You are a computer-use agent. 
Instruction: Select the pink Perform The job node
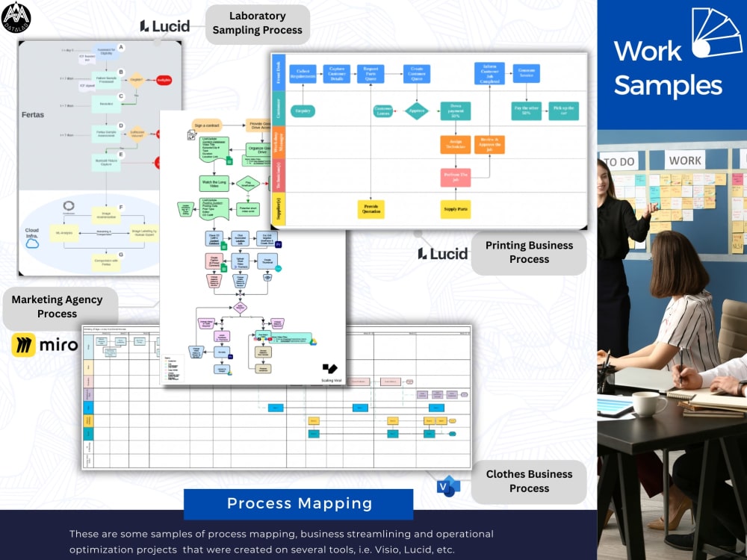[x=456, y=177]
